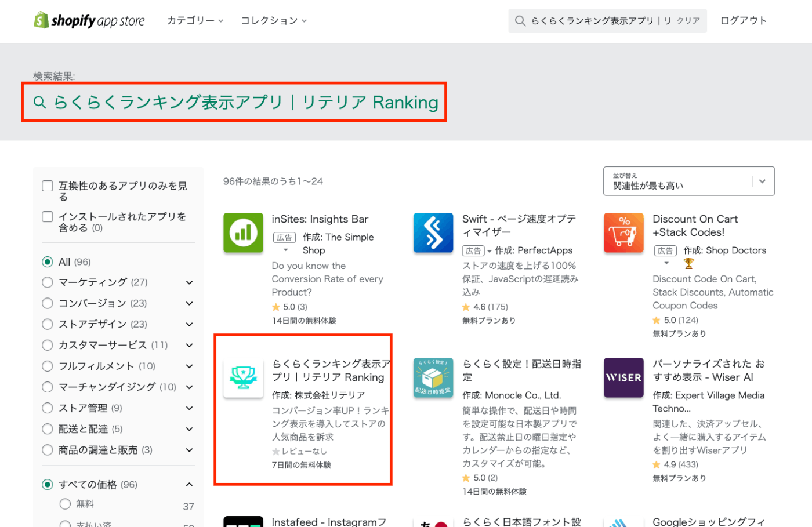The height and width of the screenshot is (527, 812).
Task: Select カスタマーサービス (11) radio button
Action: click(48, 345)
